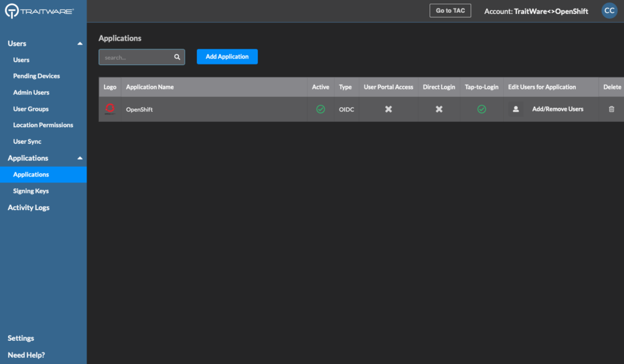
Task: Click the Logo column header
Action: (110, 87)
